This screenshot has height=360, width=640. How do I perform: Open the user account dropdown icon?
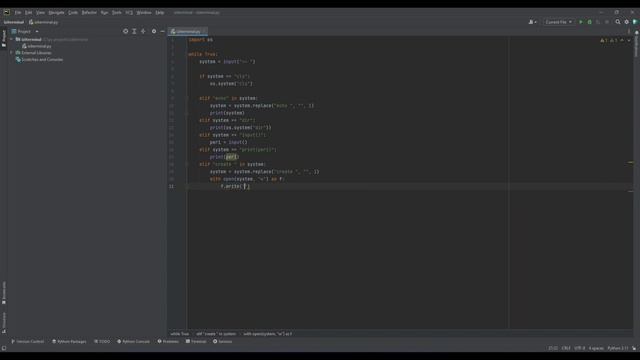533,22
